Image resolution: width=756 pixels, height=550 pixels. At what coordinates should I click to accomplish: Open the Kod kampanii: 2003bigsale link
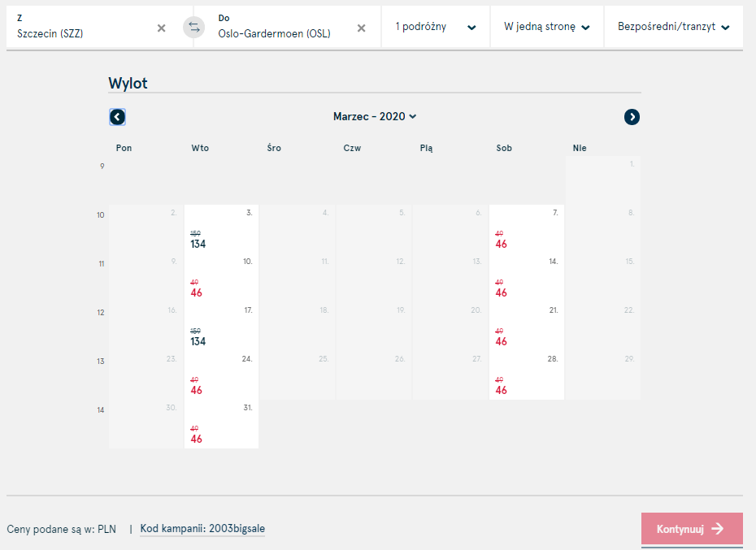tap(202, 528)
